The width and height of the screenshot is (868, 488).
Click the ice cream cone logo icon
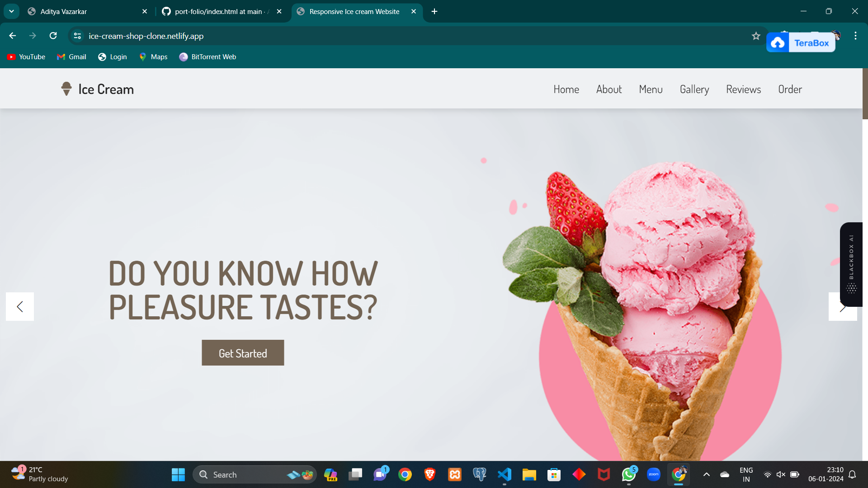pos(66,89)
